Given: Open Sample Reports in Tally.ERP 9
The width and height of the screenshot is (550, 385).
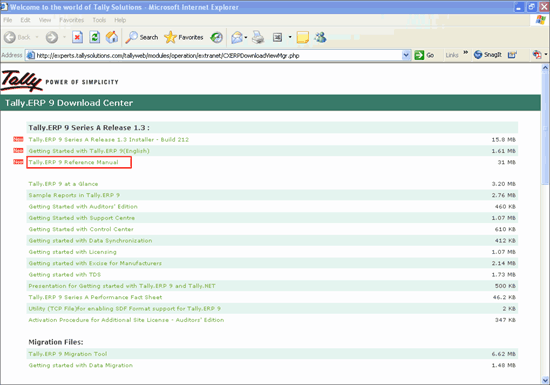Looking at the screenshot, I should (x=74, y=195).
